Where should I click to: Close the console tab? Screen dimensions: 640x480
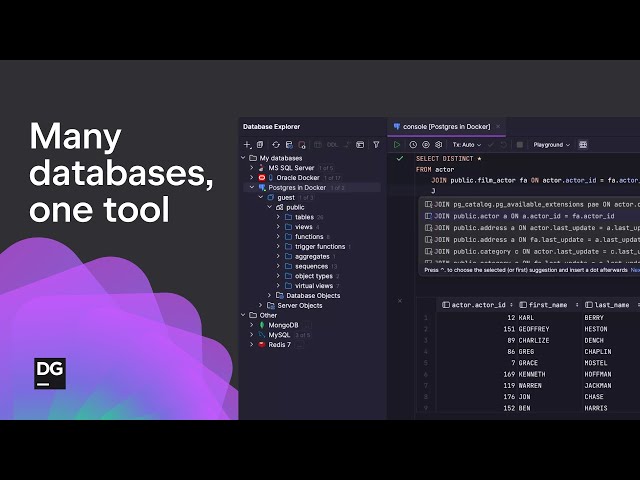point(498,127)
